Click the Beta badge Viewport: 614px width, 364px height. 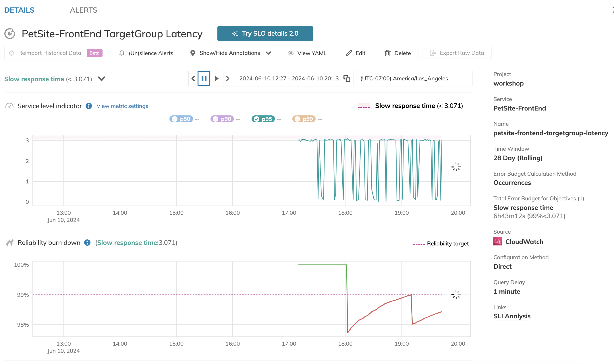tap(94, 53)
